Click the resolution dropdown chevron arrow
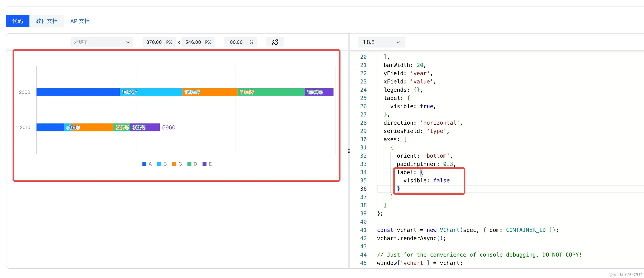The width and height of the screenshot is (644, 278). (x=128, y=42)
